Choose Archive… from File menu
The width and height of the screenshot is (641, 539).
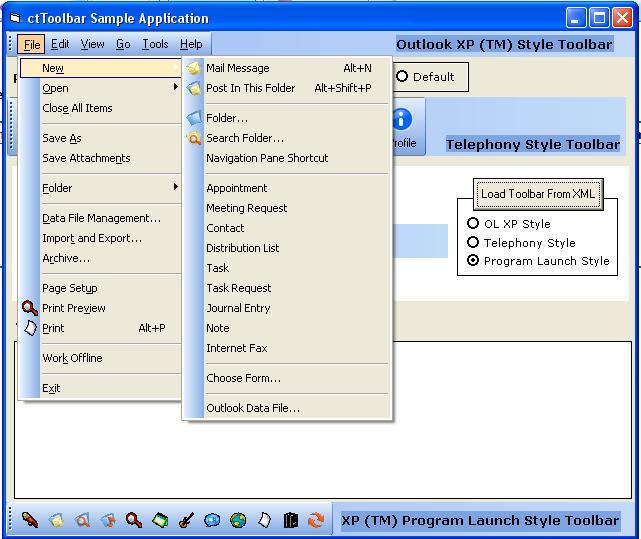100,258
